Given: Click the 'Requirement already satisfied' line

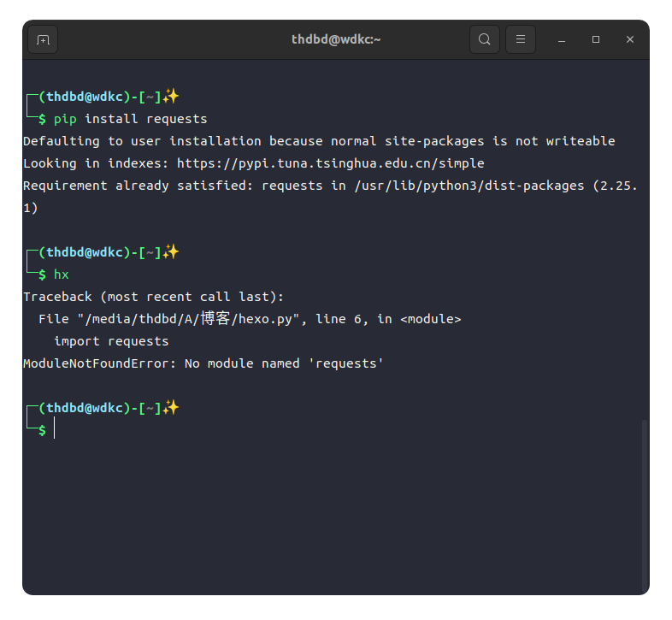Looking at the screenshot, I should coord(330,197).
